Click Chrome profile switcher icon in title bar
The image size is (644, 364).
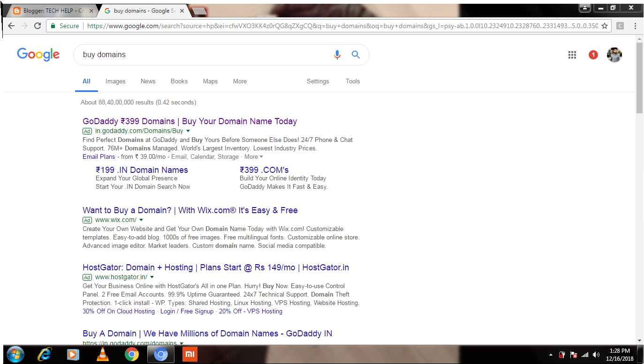pyautogui.click(x=585, y=7)
